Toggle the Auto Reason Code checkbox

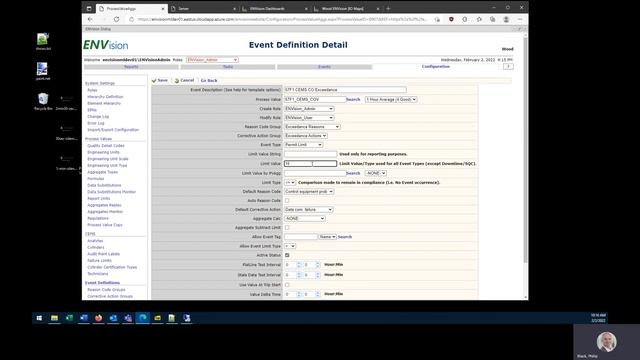click(x=287, y=200)
